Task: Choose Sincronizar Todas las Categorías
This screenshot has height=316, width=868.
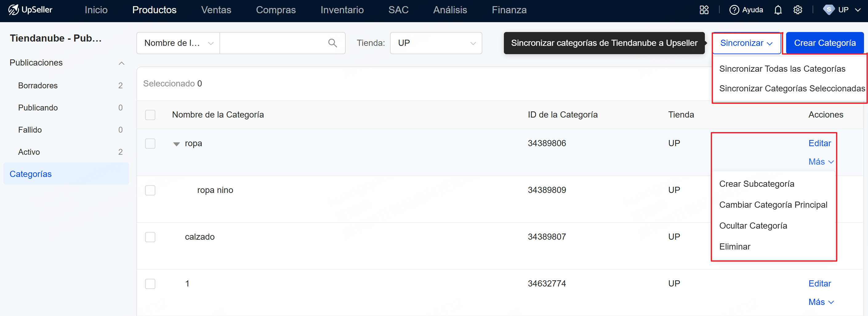Action: click(x=782, y=69)
